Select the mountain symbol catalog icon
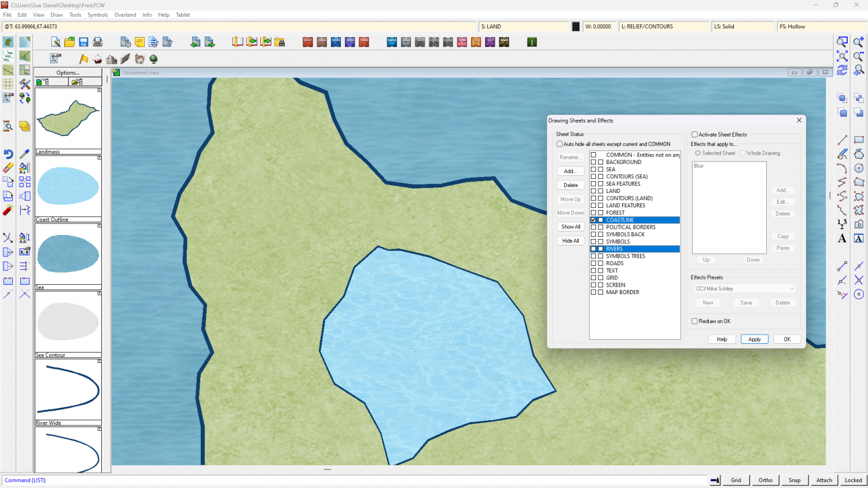This screenshot has width=868, height=488. click(112, 59)
